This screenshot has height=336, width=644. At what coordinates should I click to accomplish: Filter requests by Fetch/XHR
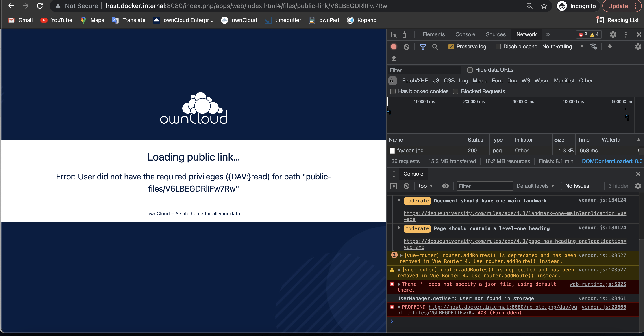coord(415,81)
